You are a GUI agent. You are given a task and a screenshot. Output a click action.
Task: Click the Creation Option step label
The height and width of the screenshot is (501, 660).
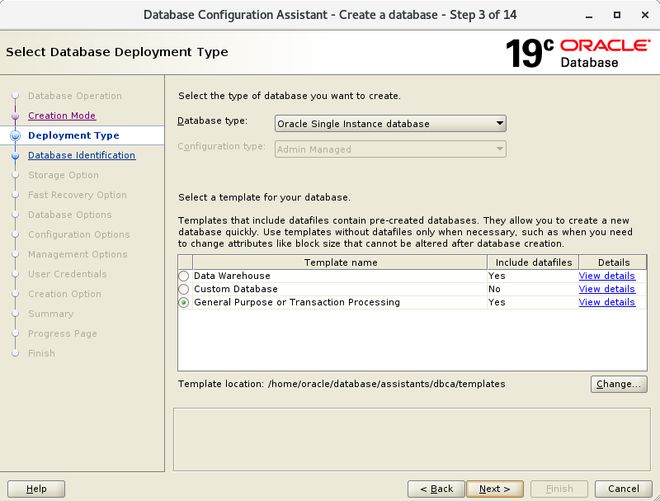pos(65,293)
